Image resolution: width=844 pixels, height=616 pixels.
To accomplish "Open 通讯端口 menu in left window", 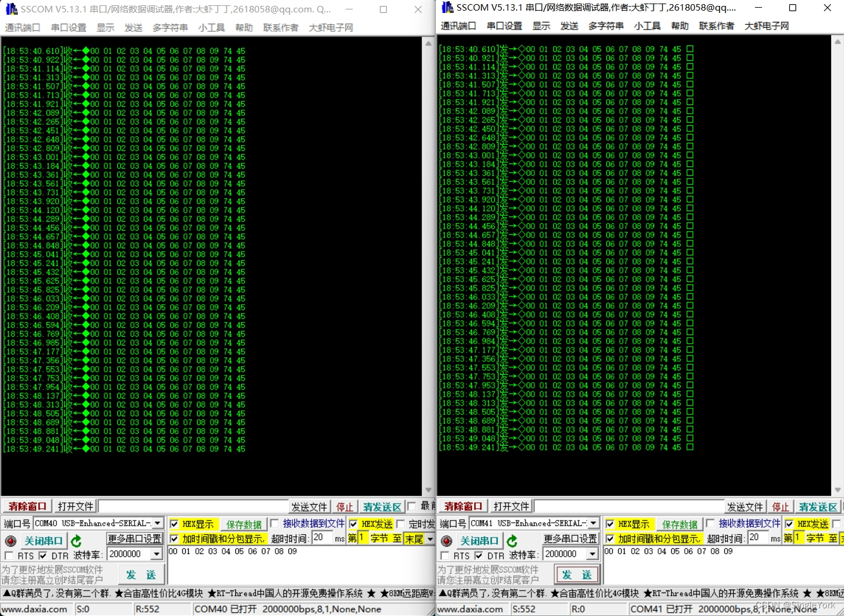I will pos(23,28).
